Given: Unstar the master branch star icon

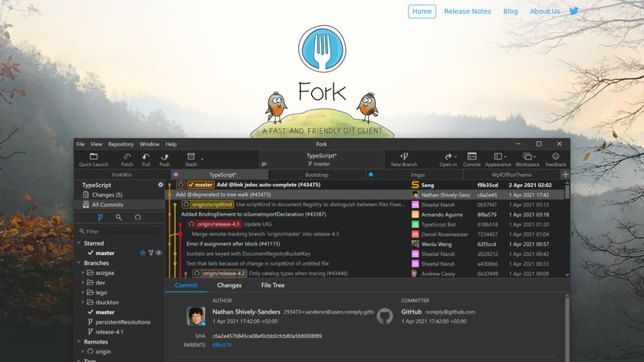Looking at the screenshot, I should pyautogui.click(x=143, y=253).
